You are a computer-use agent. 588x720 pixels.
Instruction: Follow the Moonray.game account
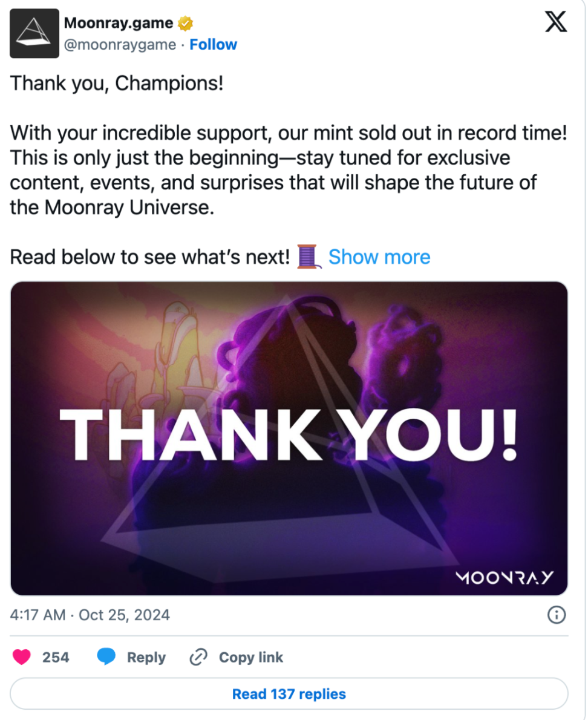click(x=214, y=45)
